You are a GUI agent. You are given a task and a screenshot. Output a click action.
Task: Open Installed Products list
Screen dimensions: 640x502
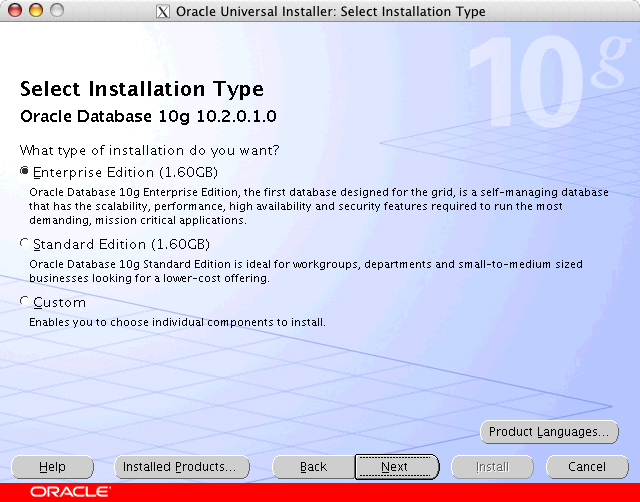(x=179, y=467)
